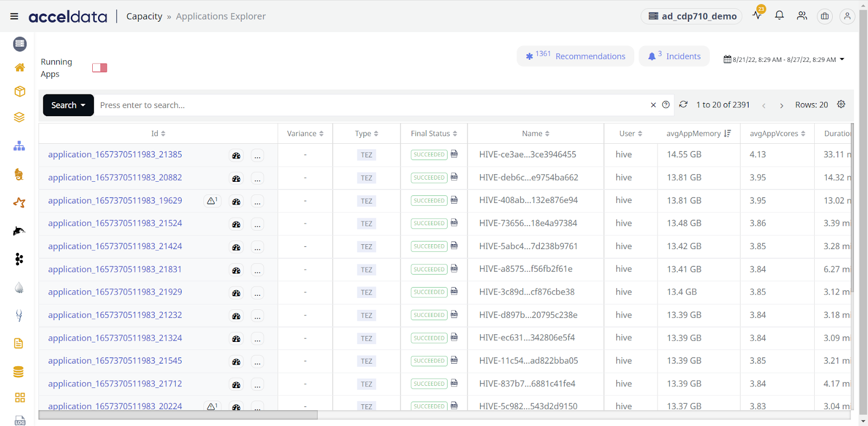Viewport: 868px width, 426px height.
Task: Toggle the Running Apps switch
Action: (99, 68)
